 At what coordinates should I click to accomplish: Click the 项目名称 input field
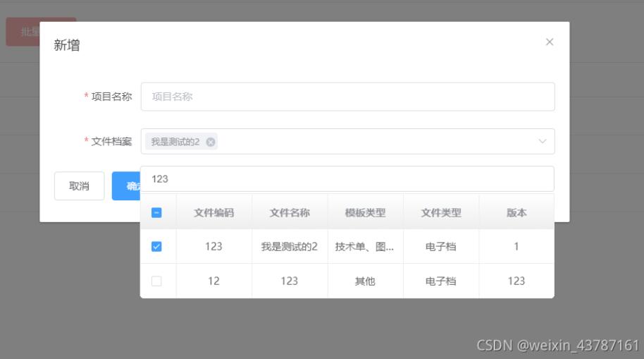click(x=347, y=97)
